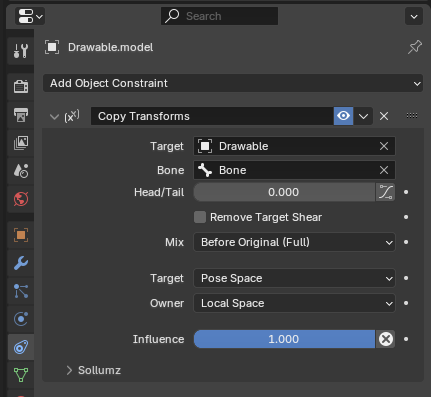Open the View Layer properties tab
The height and width of the screenshot is (397, 431).
(x=21, y=143)
